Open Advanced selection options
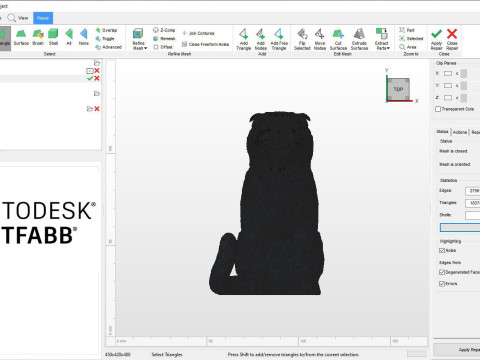 [109, 47]
